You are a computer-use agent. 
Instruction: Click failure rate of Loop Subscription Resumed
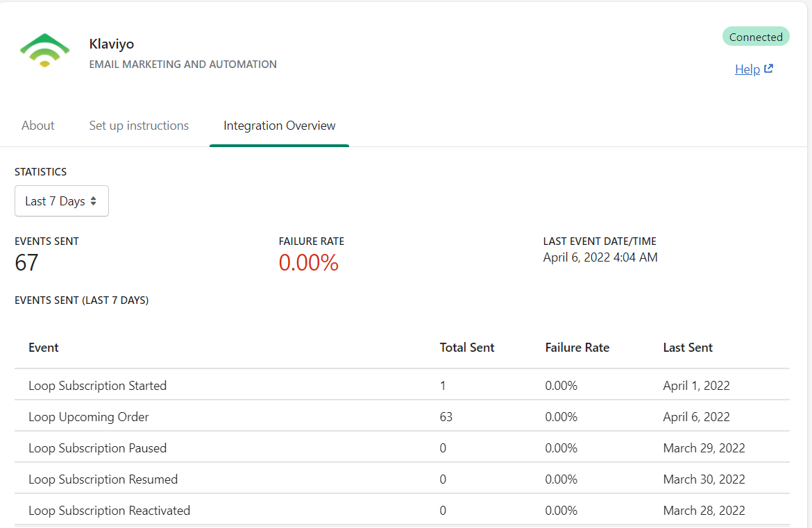pyautogui.click(x=561, y=479)
